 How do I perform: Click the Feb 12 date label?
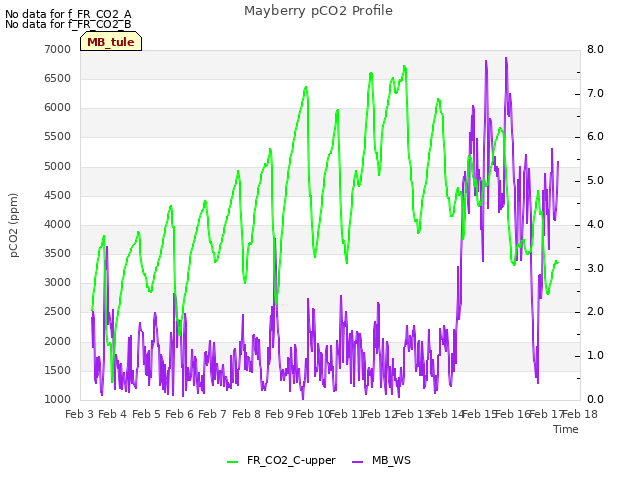tap(380, 414)
